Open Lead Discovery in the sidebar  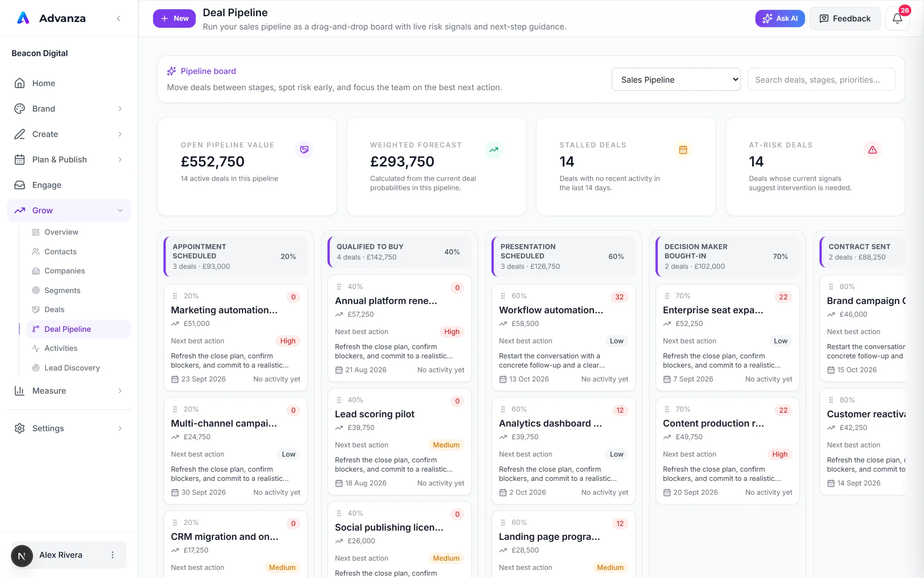(x=79, y=368)
